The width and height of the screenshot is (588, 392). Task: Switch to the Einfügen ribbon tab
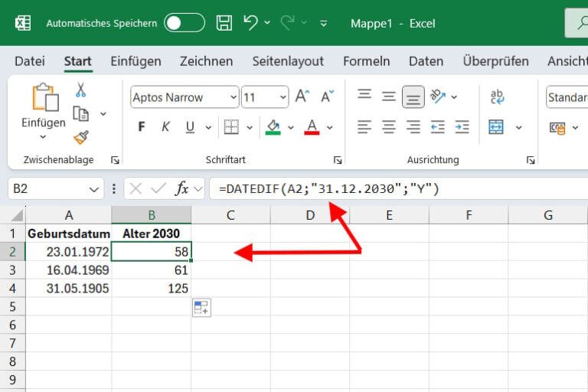[x=136, y=61]
